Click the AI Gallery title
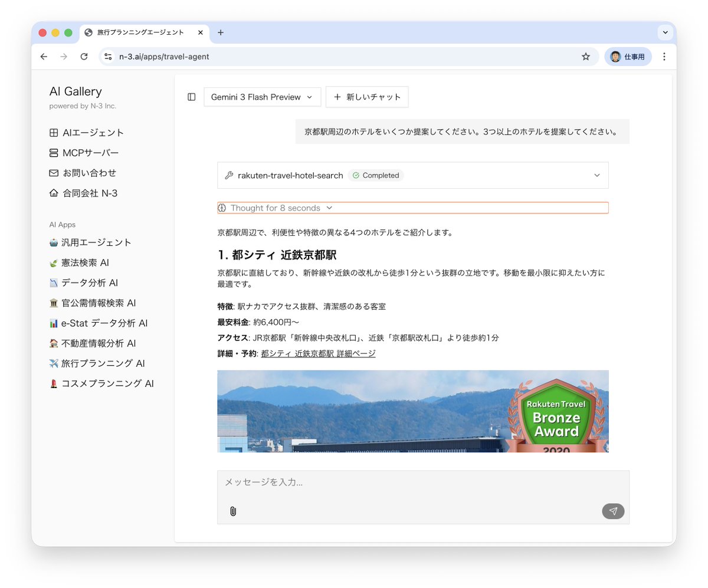Screen dimensions: 708x588 76,91
